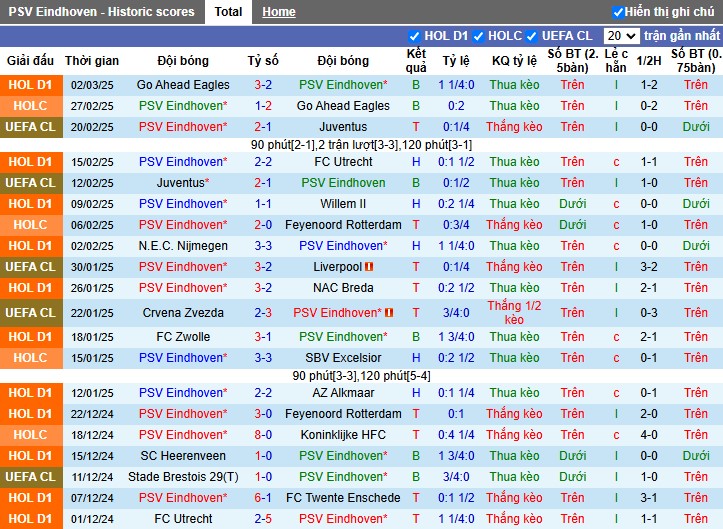Image resolution: width=723 pixels, height=529 pixels.
Task: Click PSV Eindhoven* in 01/12/24 row
Action: point(343,519)
